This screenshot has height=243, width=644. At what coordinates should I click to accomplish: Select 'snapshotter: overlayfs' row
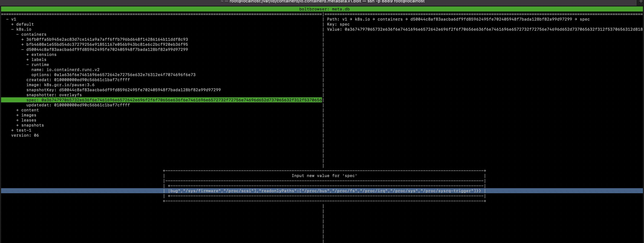tap(54, 95)
